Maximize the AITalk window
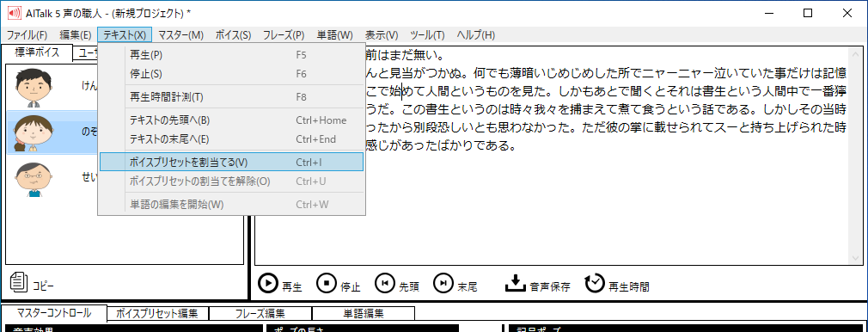Image resolution: width=868 pixels, height=332 pixels. pyautogui.click(x=808, y=13)
